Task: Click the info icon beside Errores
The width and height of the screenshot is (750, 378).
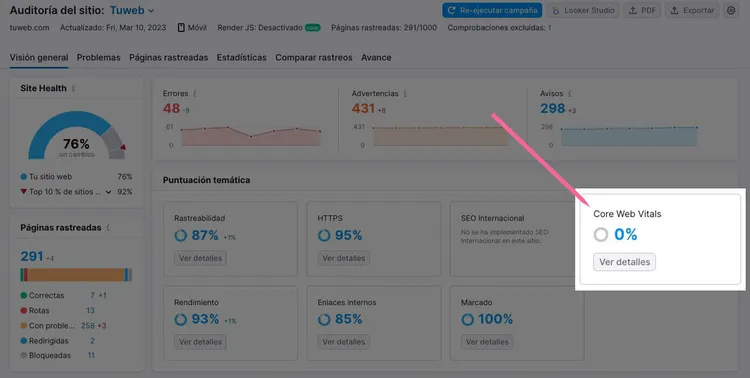Action: point(195,94)
